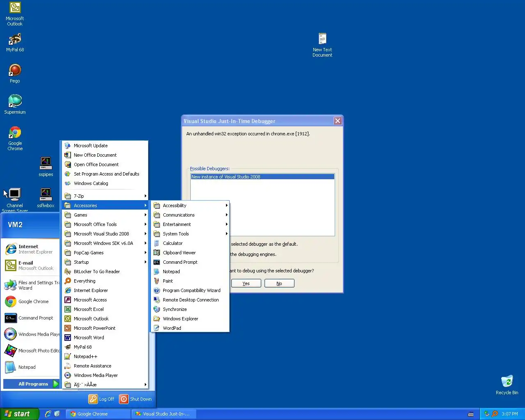Viewport: 525px width, 420px height.
Task: Launch Microsoft Access from All Programs
Action: pos(105,300)
